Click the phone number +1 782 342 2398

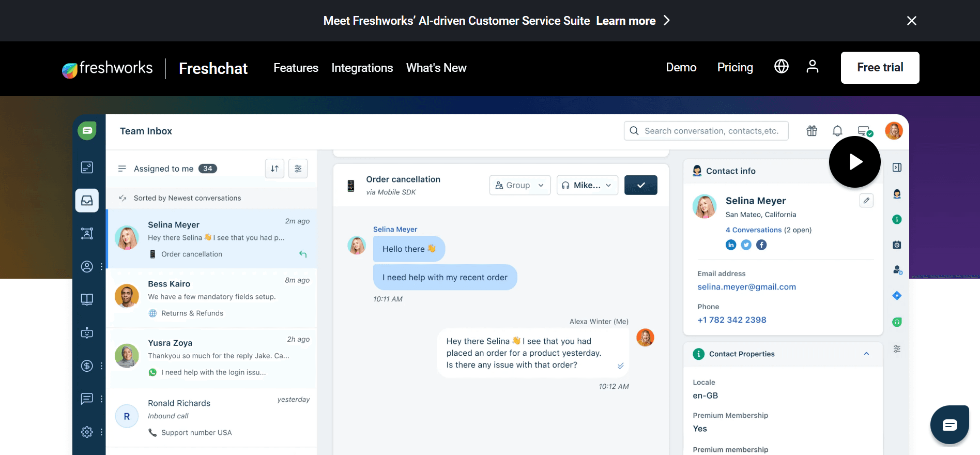point(732,320)
